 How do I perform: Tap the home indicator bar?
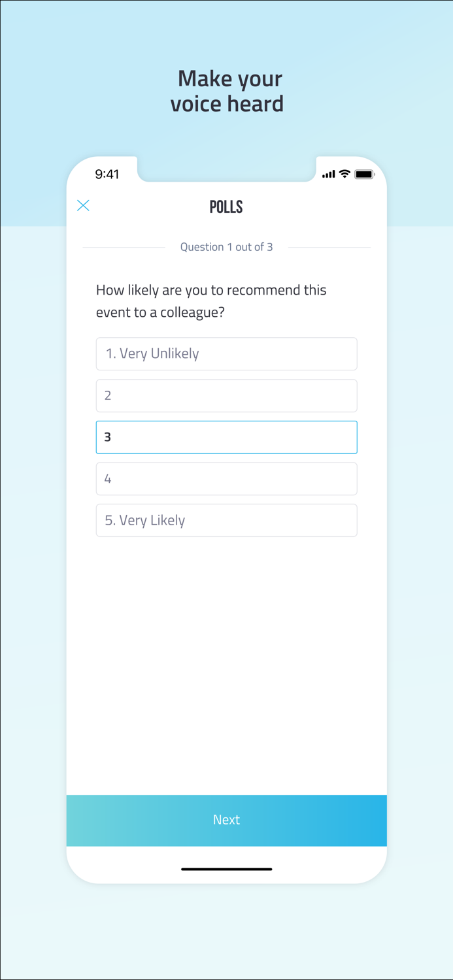pyautogui.click(x=226, y=870)
